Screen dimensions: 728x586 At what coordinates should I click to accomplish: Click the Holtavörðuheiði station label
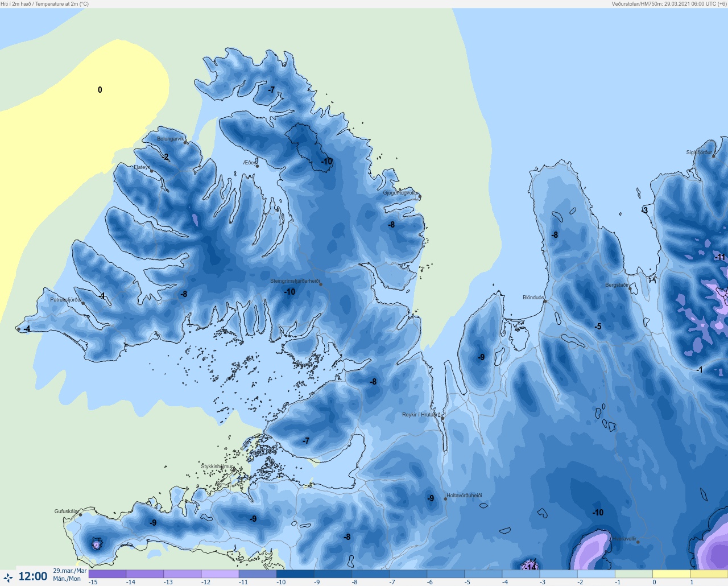464,496
